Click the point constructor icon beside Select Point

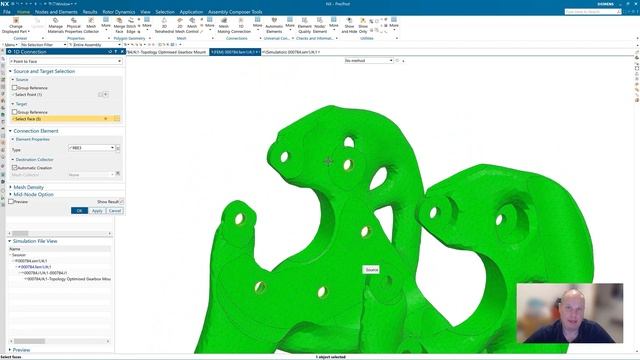[106, 94]
